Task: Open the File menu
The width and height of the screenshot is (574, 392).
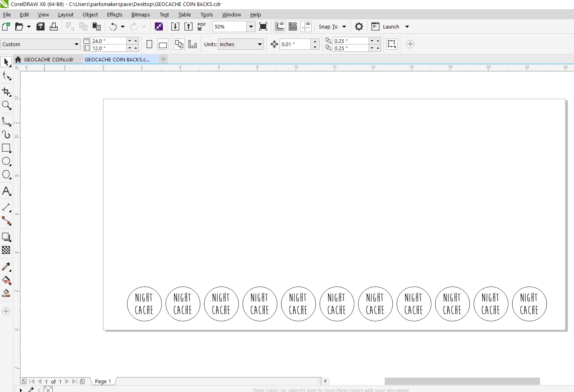Action: (7, 15)
